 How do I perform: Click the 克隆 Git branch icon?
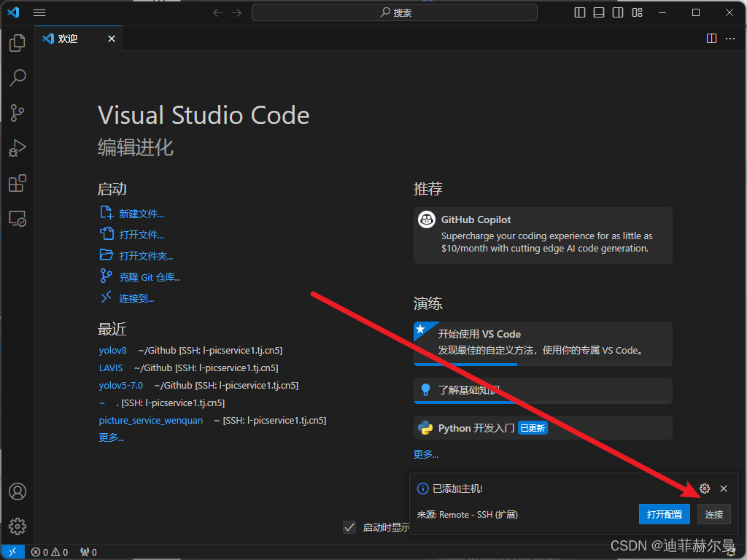coord(106,276)
